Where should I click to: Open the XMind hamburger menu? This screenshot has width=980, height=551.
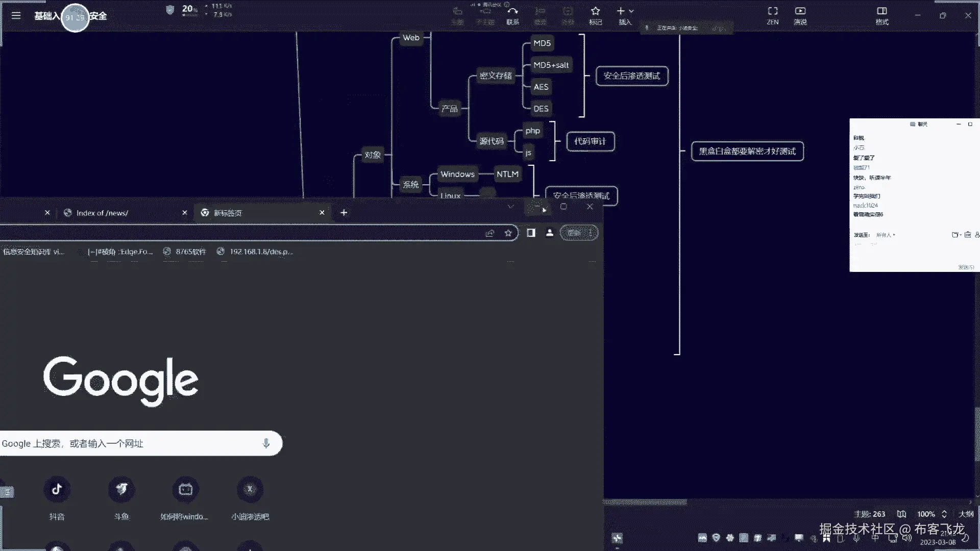click(x=16, y=15)
